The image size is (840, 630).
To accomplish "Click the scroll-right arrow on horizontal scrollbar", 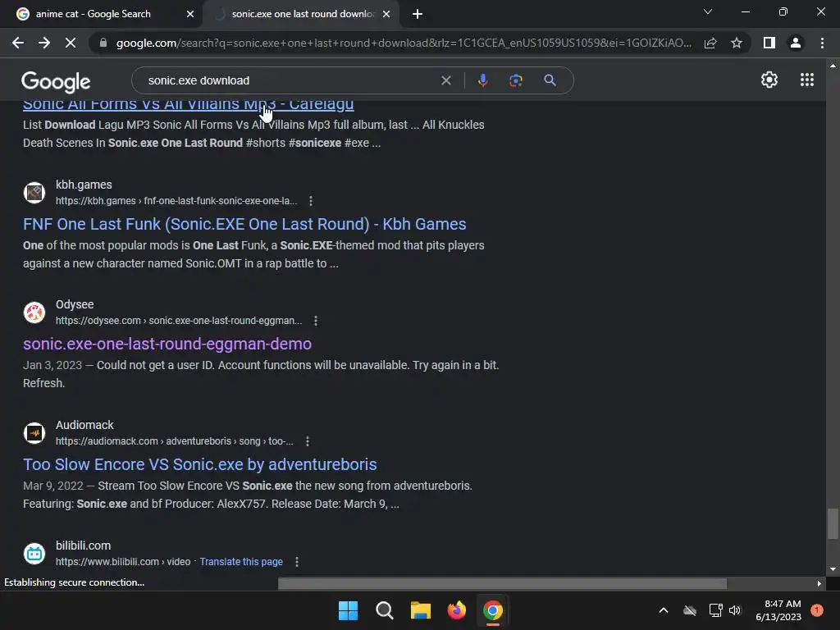I will coord(819,583).
